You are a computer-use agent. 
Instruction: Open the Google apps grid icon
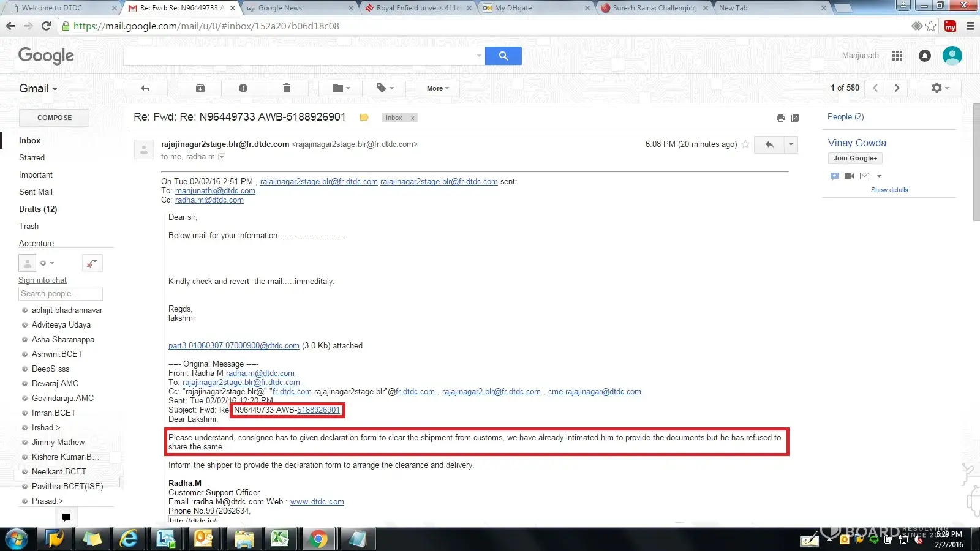click(897, 56)
